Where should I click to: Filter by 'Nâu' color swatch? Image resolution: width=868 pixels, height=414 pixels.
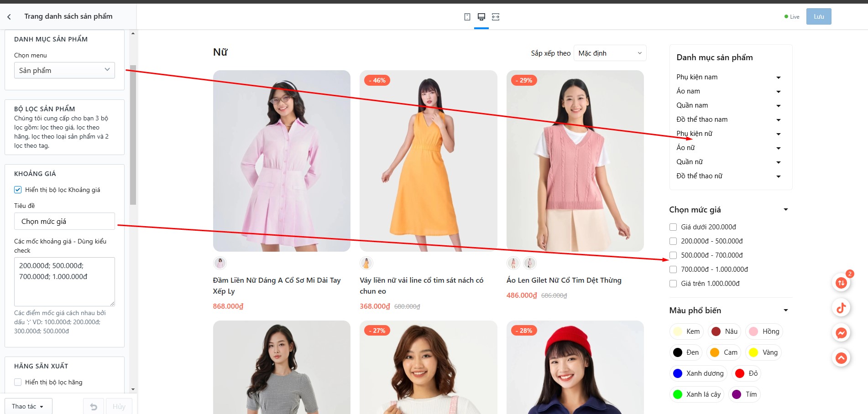pos(725,331)
